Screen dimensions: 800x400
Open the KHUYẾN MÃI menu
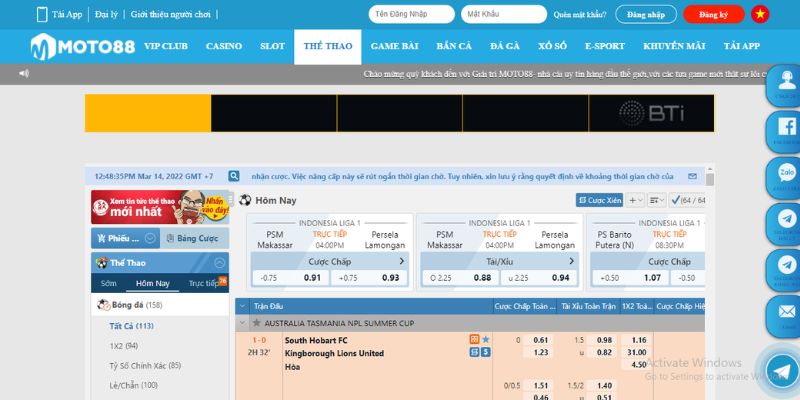[674, 46]
